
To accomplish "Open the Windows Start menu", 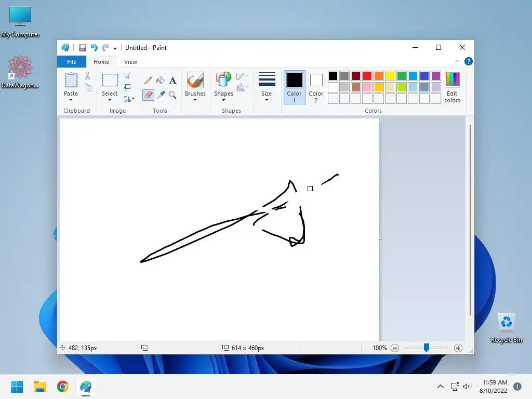I will (17, 387).
